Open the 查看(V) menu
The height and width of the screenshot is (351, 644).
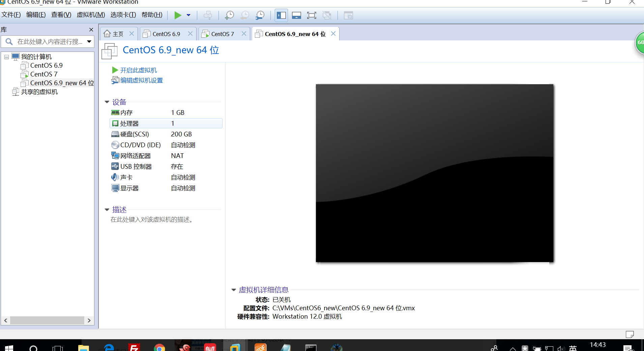[61, 15]
